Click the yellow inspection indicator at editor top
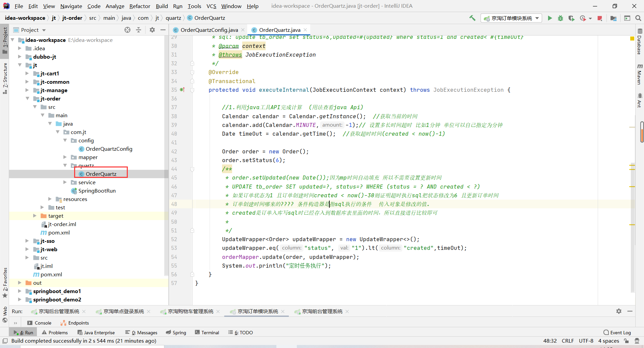The image size is (644, 348). click(632, 39)
